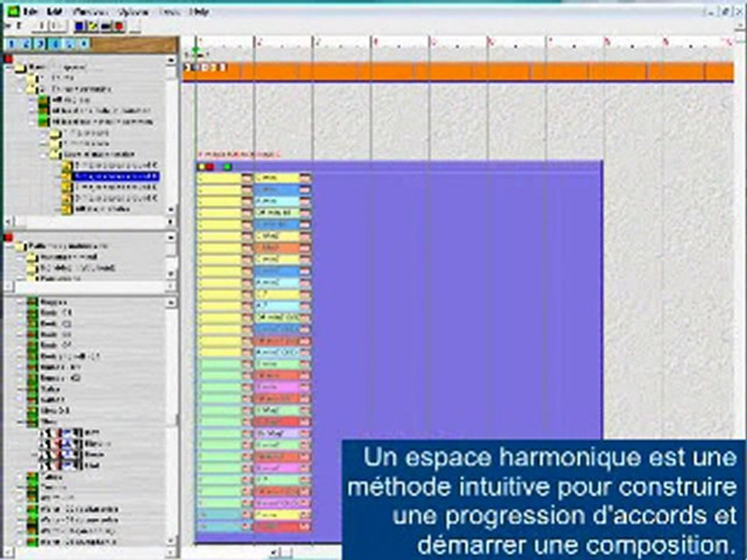Click the dark icon between pencil and record
Image resolution: width=747 pixels, height=560 pixels.
pyautogui.click(x=107, y=26)
